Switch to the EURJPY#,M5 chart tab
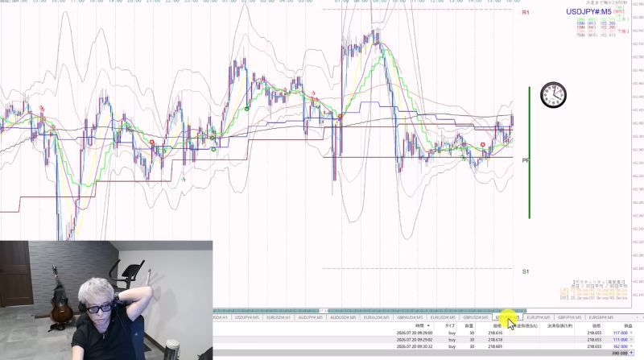Image resolution: width=644 pixels, height=360 pixels. pos(538,317)
